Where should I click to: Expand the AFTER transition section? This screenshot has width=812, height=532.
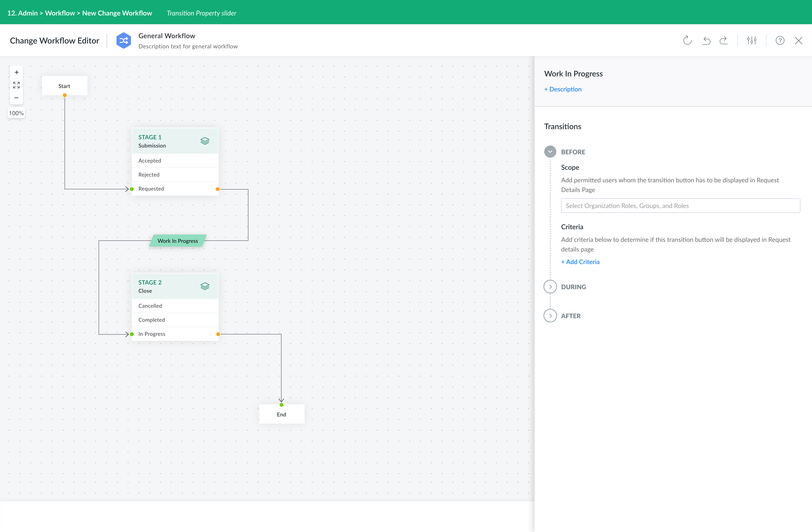(x=550, y=316)
